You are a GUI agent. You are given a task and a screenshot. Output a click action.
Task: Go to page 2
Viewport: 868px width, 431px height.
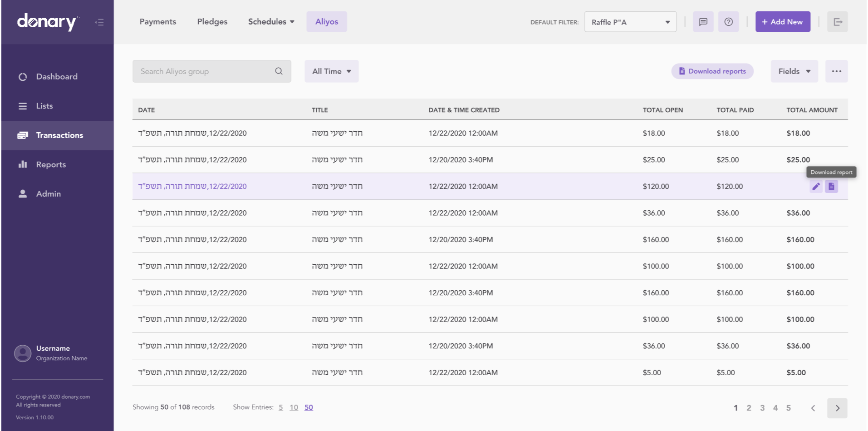749,408
